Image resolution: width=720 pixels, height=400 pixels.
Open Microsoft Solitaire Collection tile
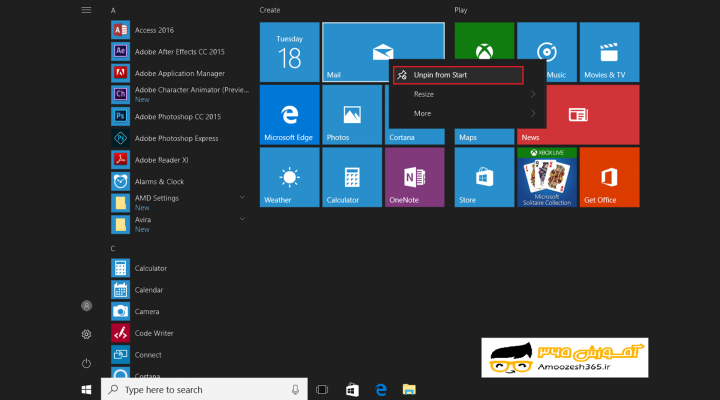(547, 177)
